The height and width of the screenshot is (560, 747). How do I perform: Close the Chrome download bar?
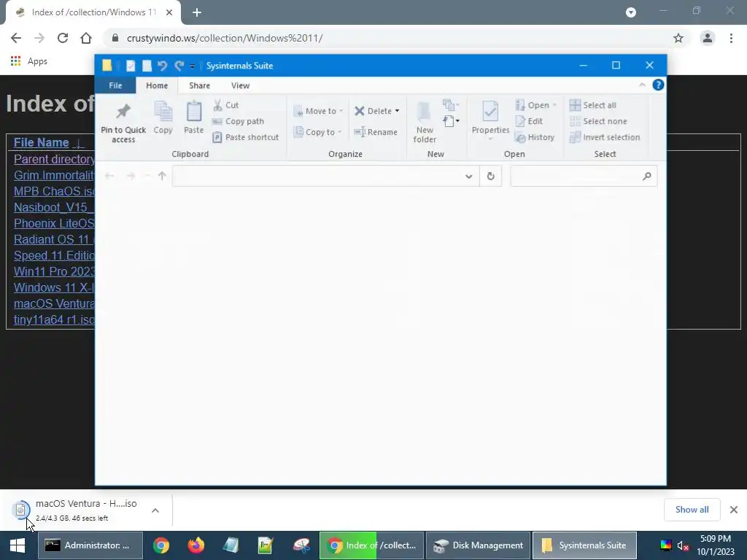pyautogui.click(x=734, y=510)
